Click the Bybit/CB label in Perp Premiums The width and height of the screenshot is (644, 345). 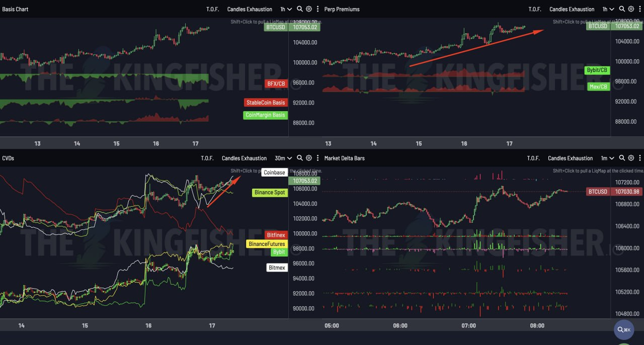597,70
